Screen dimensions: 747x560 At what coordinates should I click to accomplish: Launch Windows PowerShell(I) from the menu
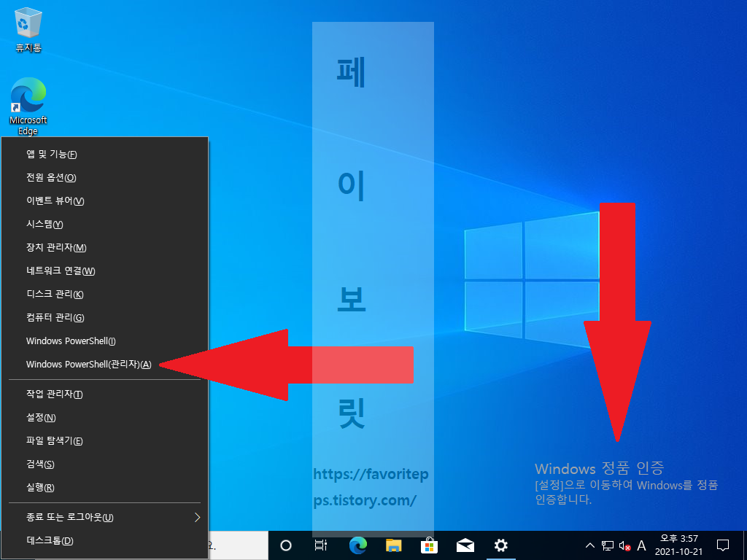tap(105, 341)
